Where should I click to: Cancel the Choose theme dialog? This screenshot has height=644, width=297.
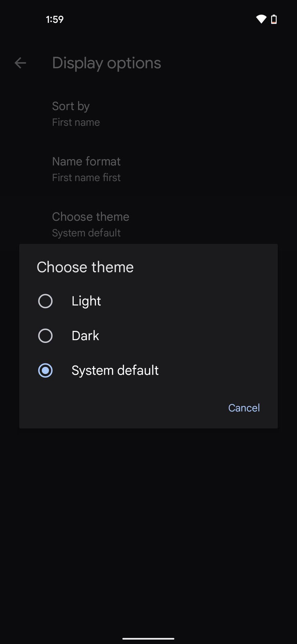pos(244,408)
